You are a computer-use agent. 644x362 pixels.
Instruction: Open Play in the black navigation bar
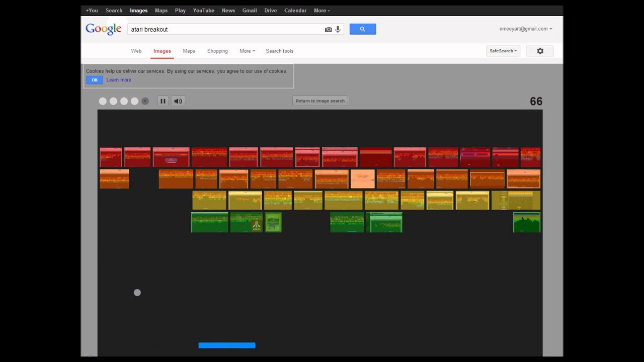tap(180, 10)
